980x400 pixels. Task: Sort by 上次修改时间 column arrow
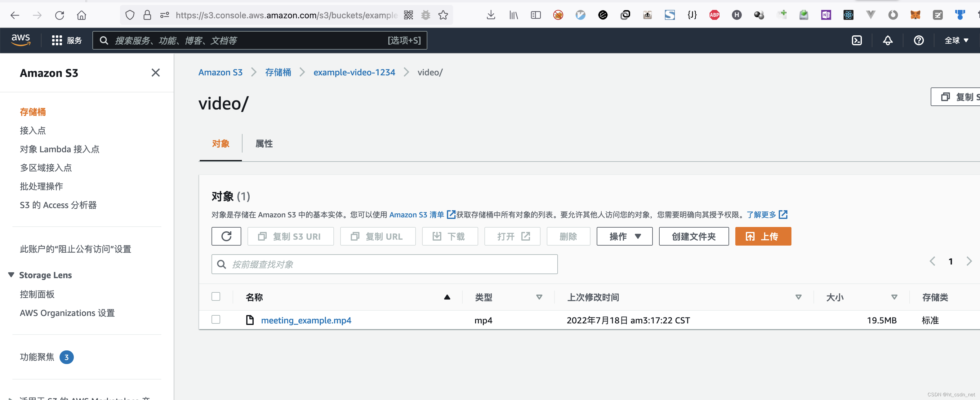[799, 297]
